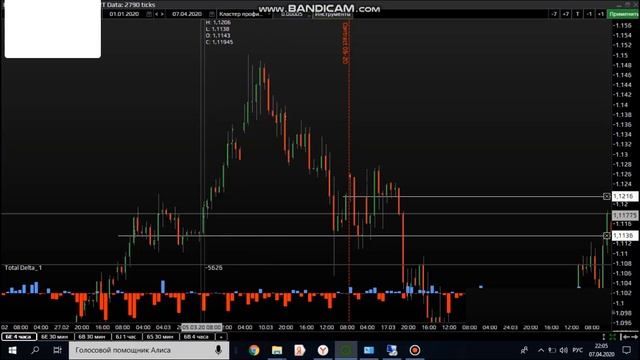The height and width of the screenshot is (360, 640).
Task: Click the Голосовой помощник Алиса search box
Action: pyautogui.click(x=149, y=350)
